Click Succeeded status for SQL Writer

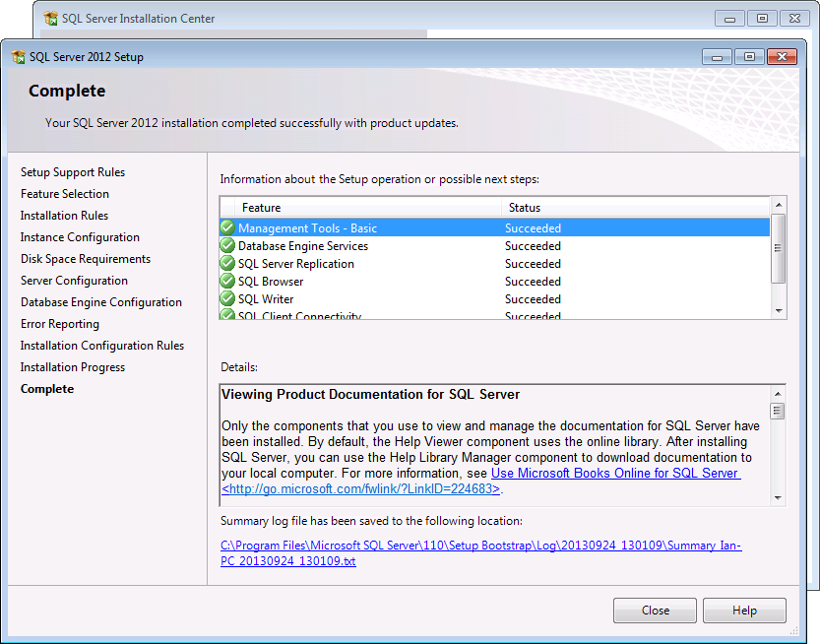(533, 299)
